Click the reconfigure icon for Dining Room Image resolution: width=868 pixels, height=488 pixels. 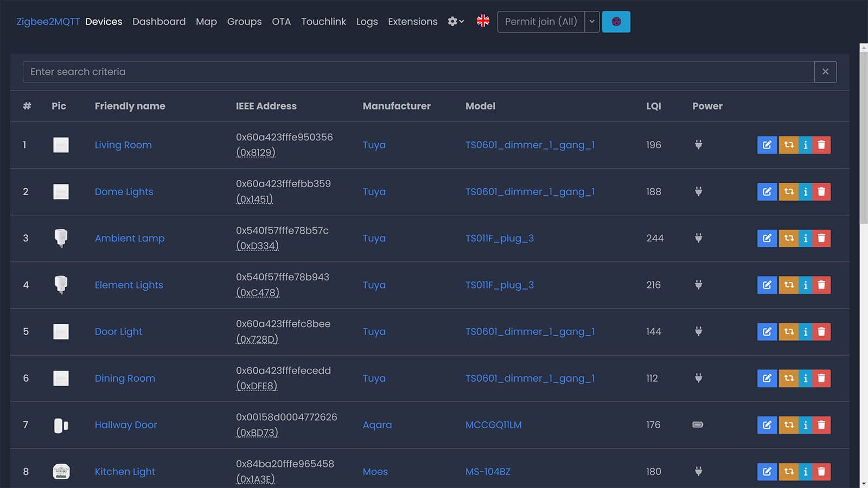[x=788, y=378]
